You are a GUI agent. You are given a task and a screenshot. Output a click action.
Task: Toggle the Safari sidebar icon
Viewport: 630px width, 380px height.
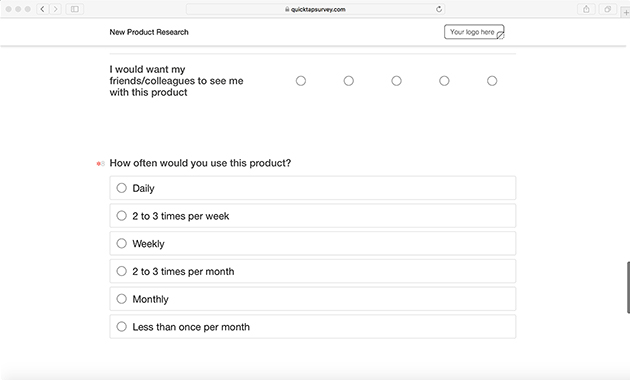[75, 9]
